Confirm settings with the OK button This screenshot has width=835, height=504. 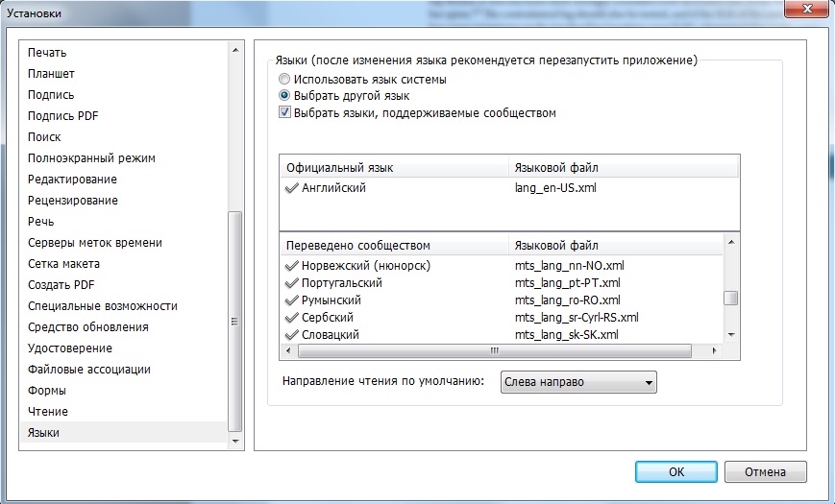point(676,472)
